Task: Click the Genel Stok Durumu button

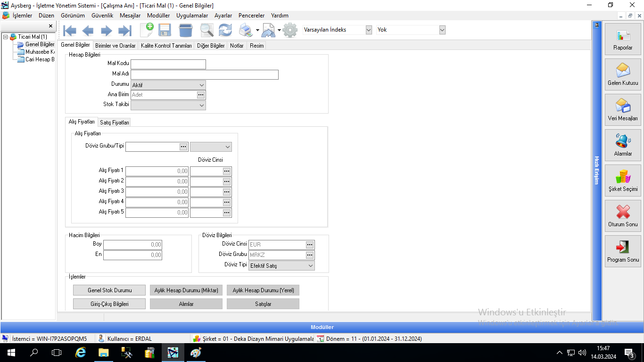Action: [109, 290]
